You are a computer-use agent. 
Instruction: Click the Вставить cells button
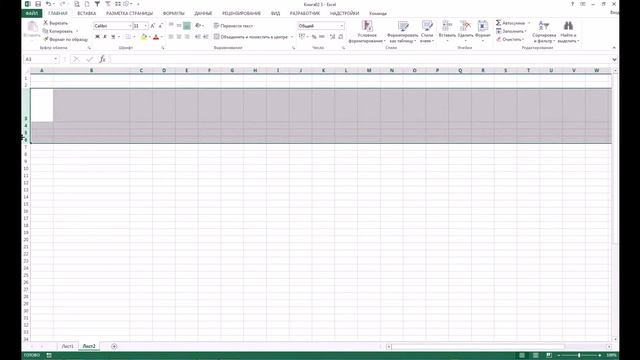click(447, 32)
